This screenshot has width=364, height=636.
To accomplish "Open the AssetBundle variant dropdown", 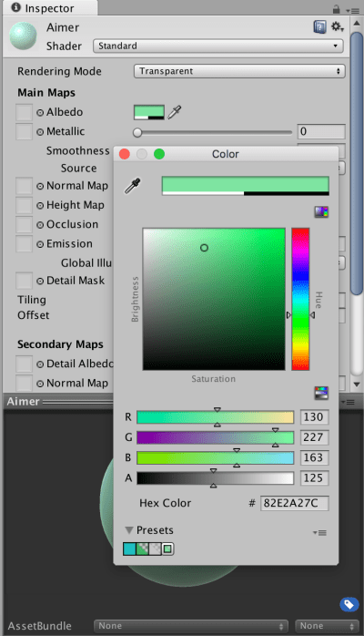I will pyautogui.click(x=327, y=626).
